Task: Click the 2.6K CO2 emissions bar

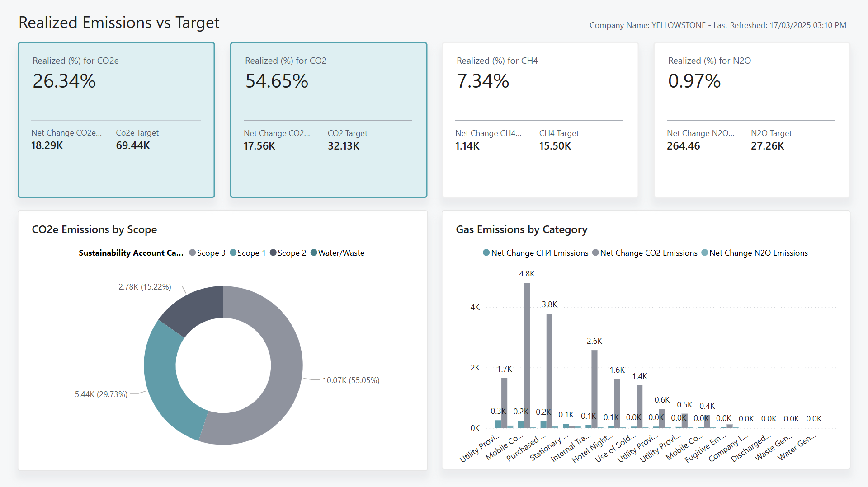Action: (594, 389)
